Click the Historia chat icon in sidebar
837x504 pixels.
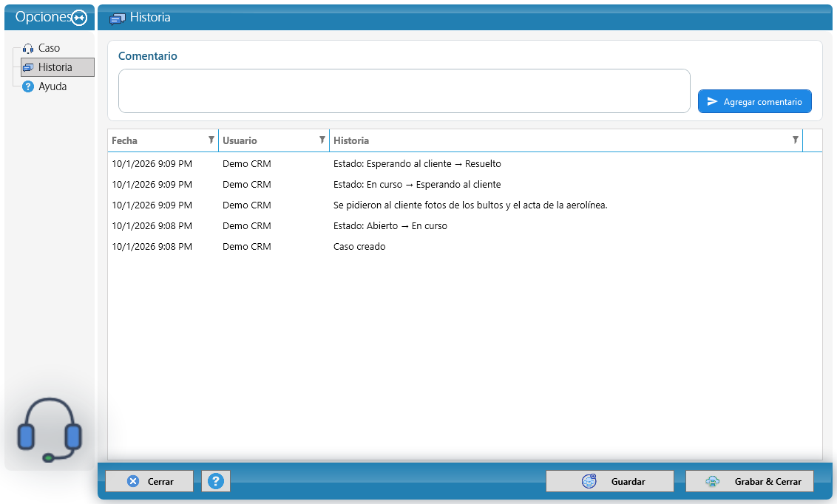pyautogui.click(x=28, y=68)
